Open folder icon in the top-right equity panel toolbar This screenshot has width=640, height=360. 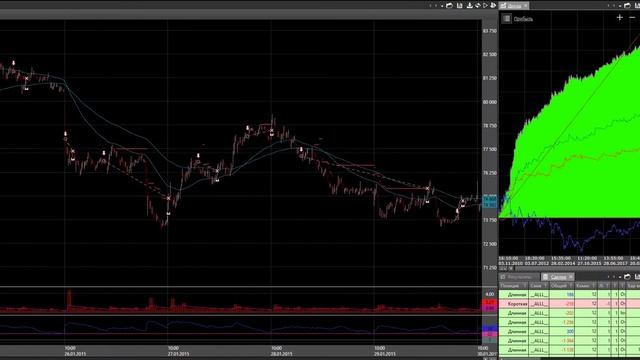[x=627, y=5]
